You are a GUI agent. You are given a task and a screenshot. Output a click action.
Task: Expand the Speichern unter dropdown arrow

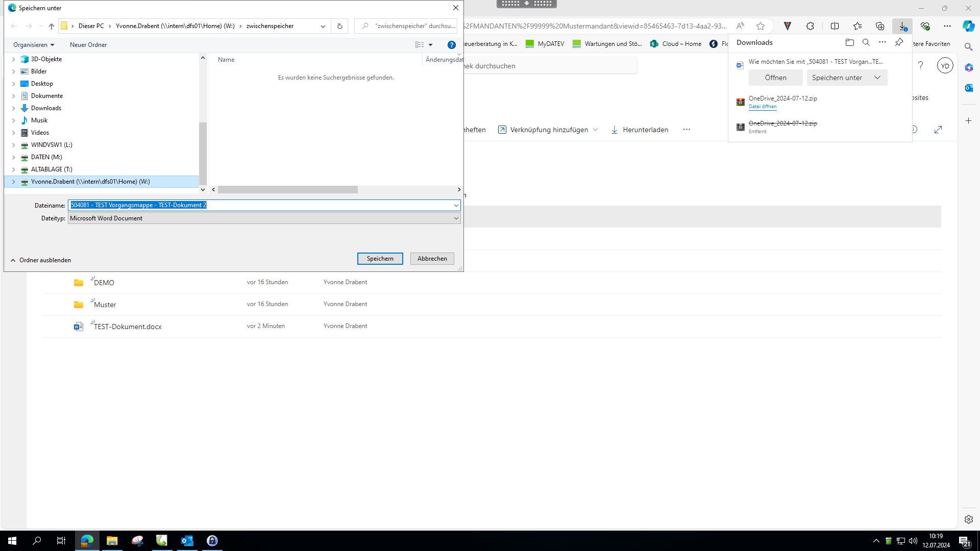coord(877,78)
